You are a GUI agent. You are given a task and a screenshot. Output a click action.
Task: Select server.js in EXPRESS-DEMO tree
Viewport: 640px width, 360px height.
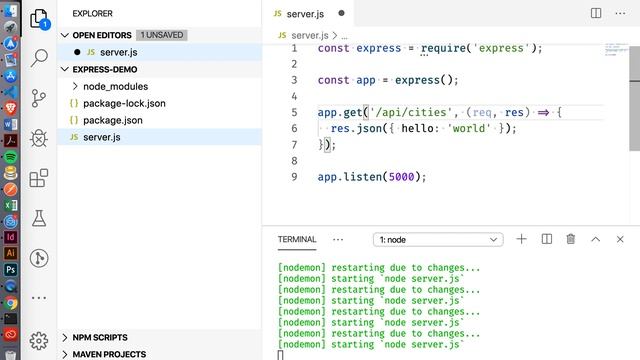tap(159, 137)
